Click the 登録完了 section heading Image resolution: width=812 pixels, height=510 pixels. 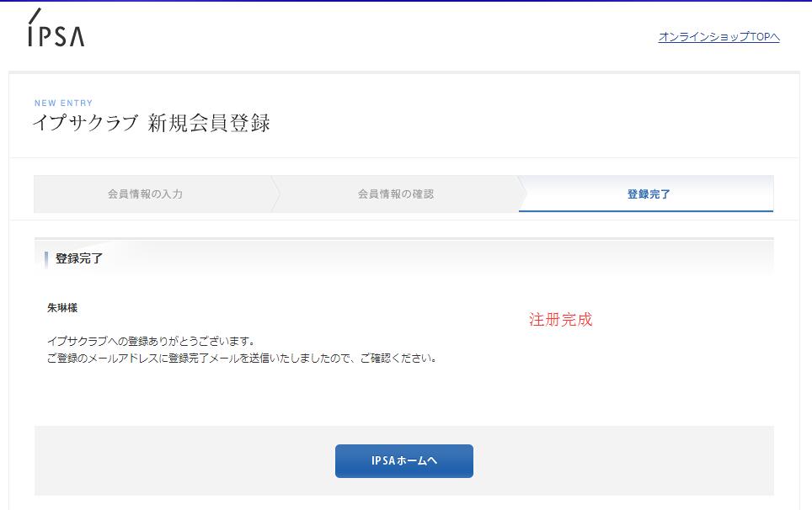point(79,258)
